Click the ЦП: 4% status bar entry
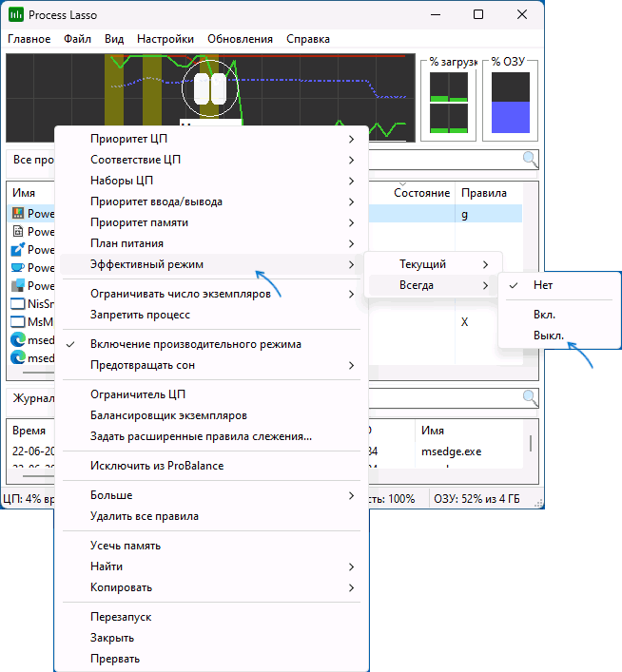Image resolution: width=622 pixels, height=672 pixels. [29, 499]
